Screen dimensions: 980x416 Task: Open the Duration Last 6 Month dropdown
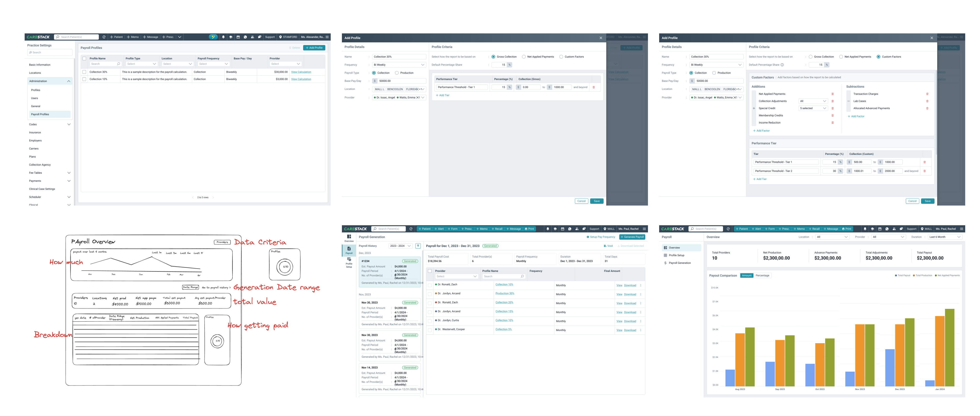tap(945, 237)
